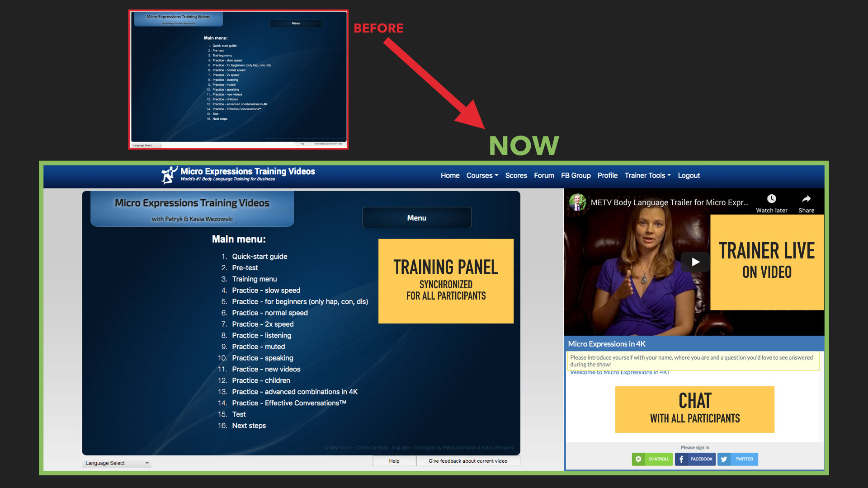This screenshot has height=488, width=868.
Task: Select Practice - listening
Action: 261,335
